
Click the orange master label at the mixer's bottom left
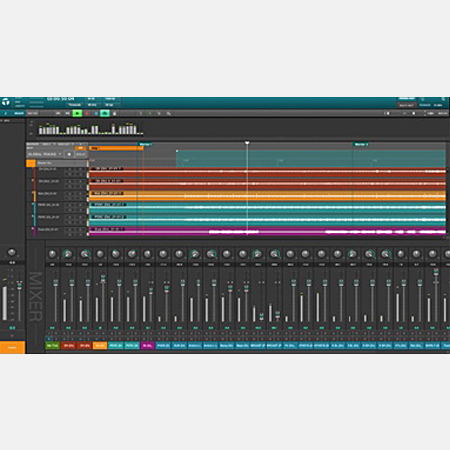tap(12, 347)
